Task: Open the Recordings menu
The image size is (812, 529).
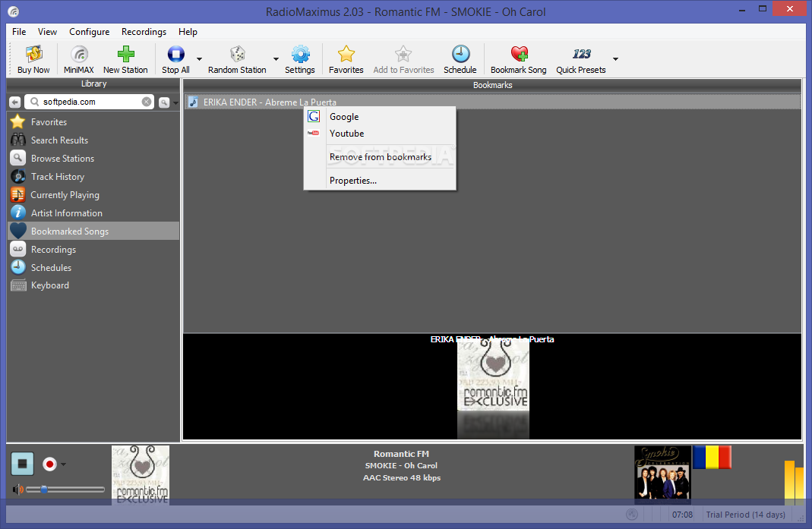Action: [x=144, y=32]
